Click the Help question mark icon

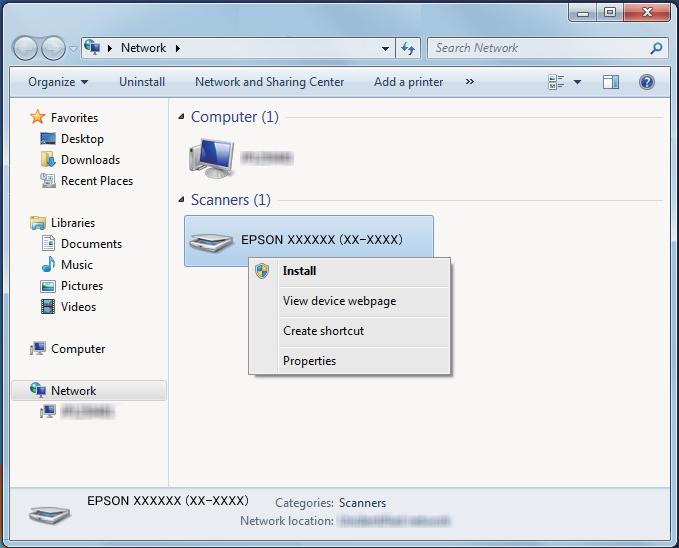(647, 82)
